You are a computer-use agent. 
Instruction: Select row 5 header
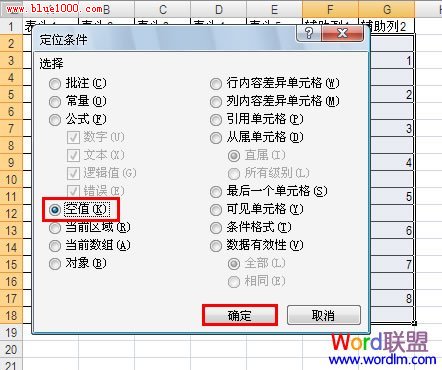point(11,94)
